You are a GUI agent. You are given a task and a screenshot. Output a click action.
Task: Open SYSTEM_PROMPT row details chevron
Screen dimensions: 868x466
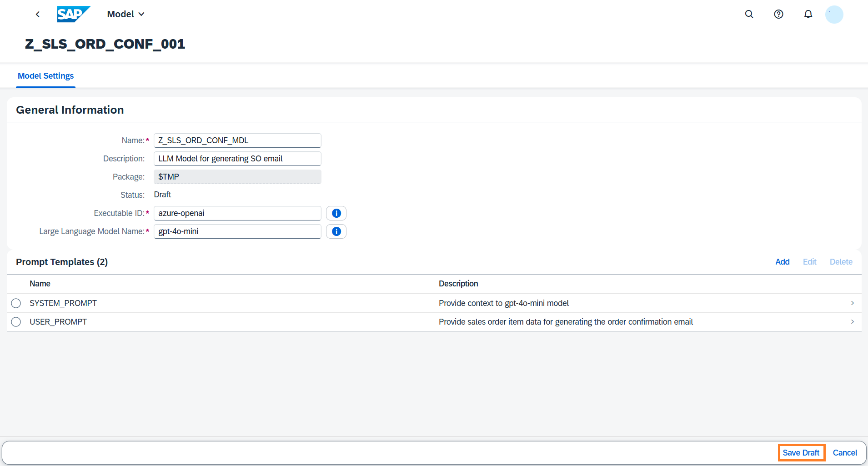tap(852, 303)
